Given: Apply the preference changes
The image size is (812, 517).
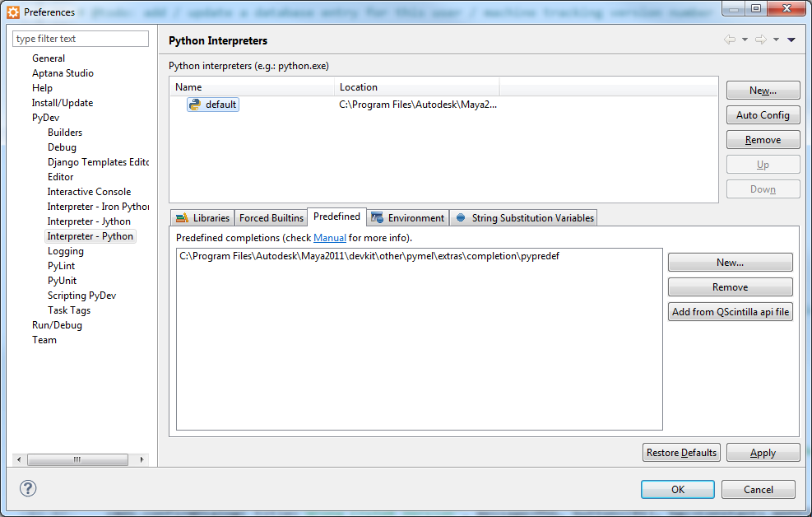Looking at the screenshot, I should tap(763, 453).
